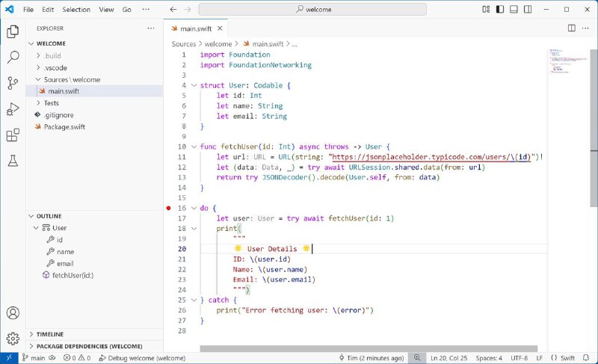Split the editor to the right
This screenshot has height=364, width=598.
(x=572, y=28)
